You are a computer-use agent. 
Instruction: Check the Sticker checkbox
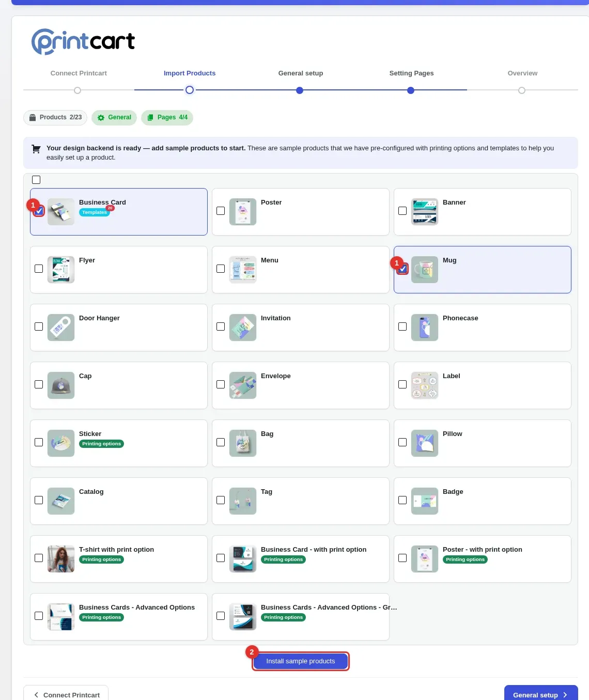[39, 442]
